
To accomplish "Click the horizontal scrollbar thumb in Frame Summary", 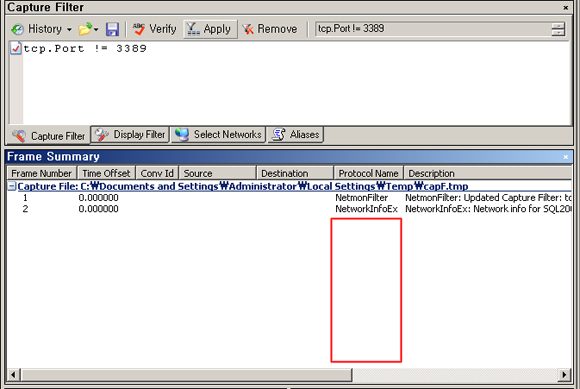I will coord(187,375).
